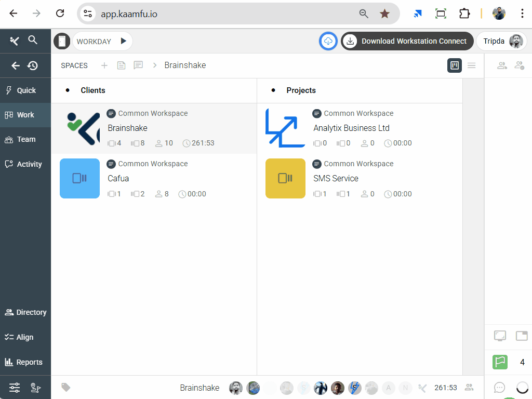The width and height of the screenshot is (532, 399).
Task: Click the settings sliders icon at bottom left
Action: point(15,387)
